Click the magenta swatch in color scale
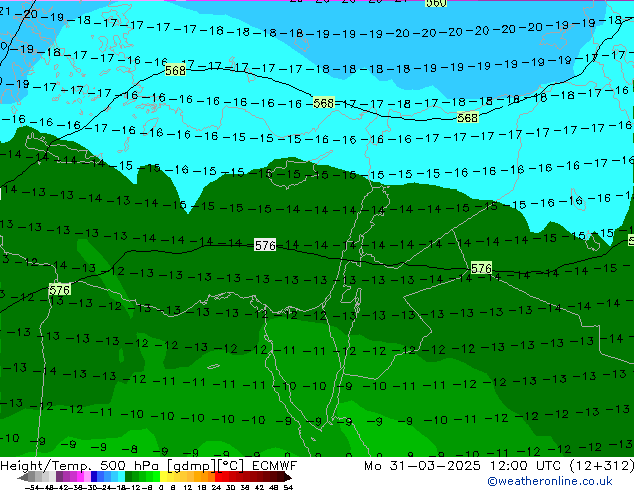 click(x=80, y=477)
